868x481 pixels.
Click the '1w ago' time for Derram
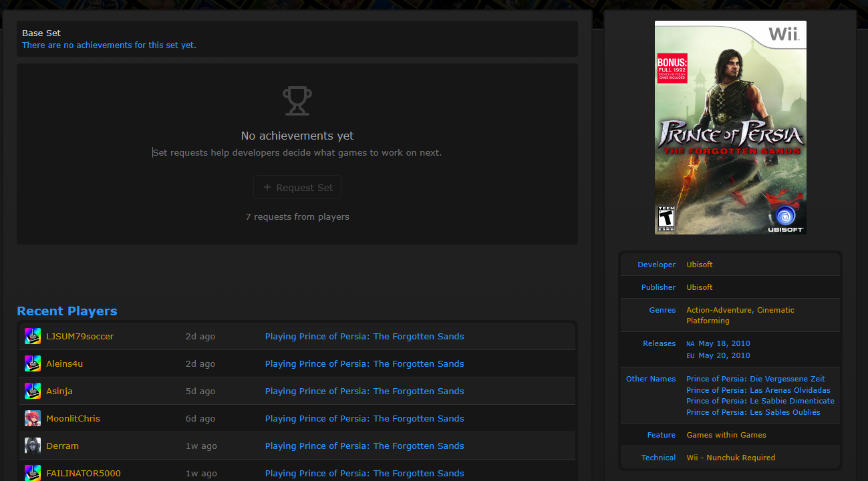201,446
